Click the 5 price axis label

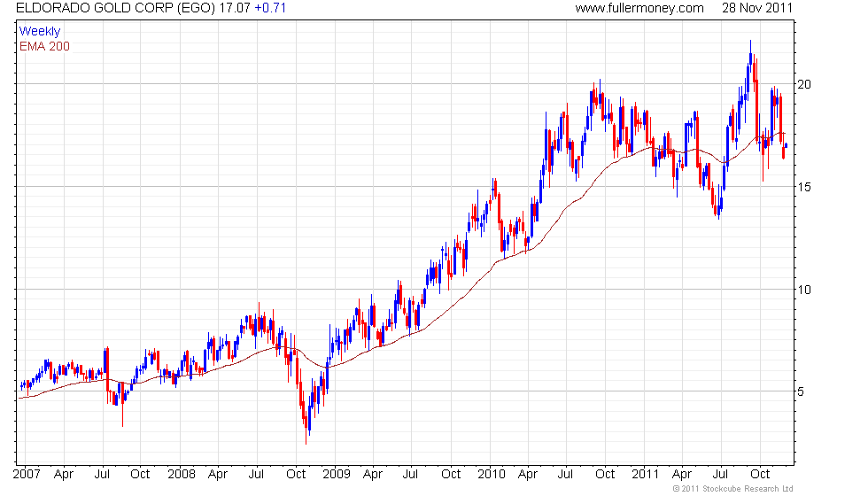[801, 391]
